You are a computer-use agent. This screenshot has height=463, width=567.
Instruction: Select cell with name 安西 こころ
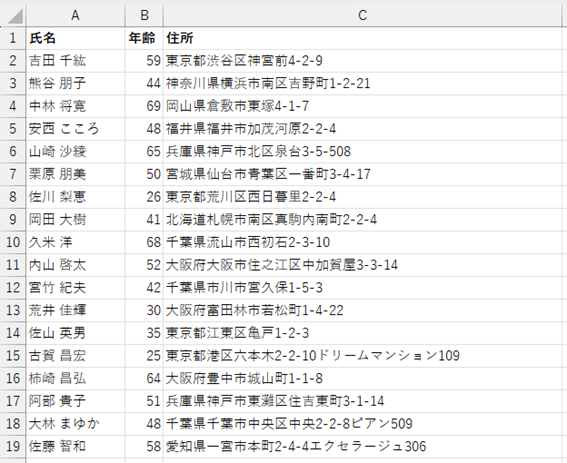(x=75, y=129)
